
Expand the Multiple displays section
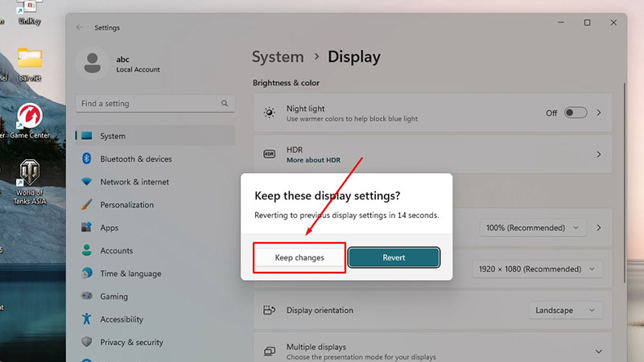coord(598,352)
